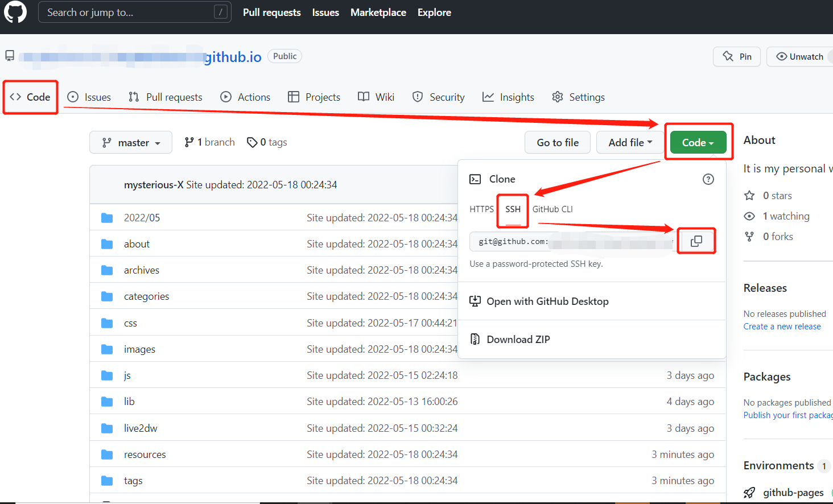
Task: Toggle the green Code dropdown
Action: (698, 143)
